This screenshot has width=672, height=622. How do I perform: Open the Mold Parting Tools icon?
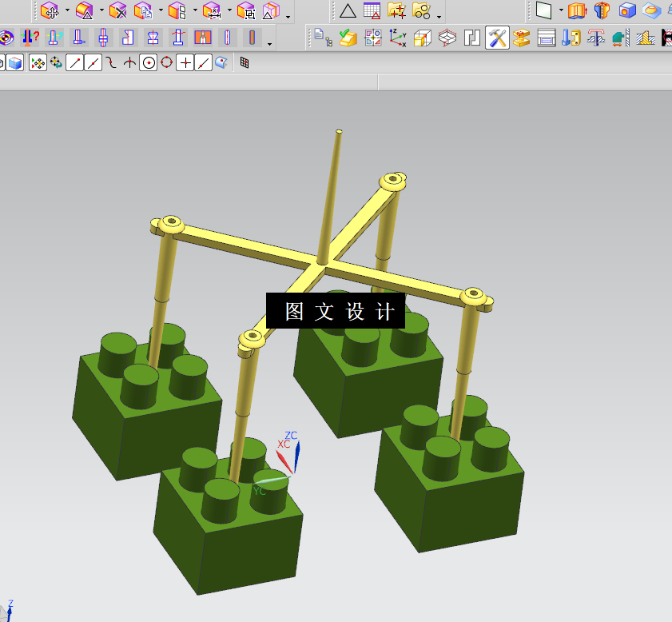(x=522, y=38)
